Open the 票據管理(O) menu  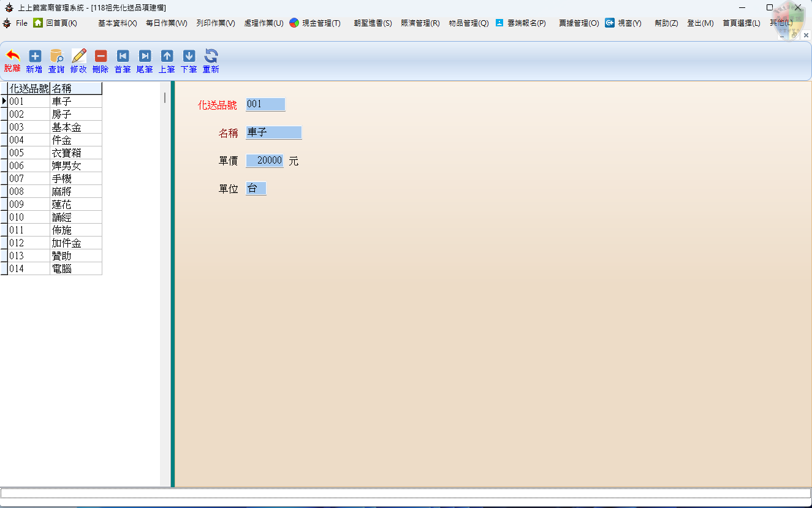(x=579, y=23)
